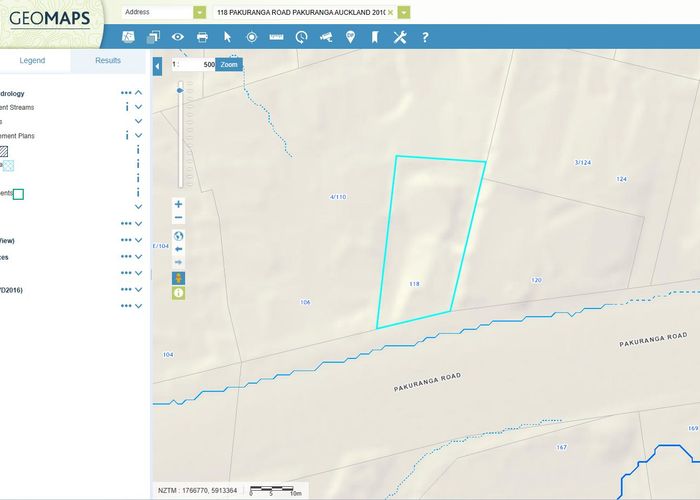The height and width of the screenshot is (500, 700).
Task: Click the question mark help icon
Action: pos(425,37)
